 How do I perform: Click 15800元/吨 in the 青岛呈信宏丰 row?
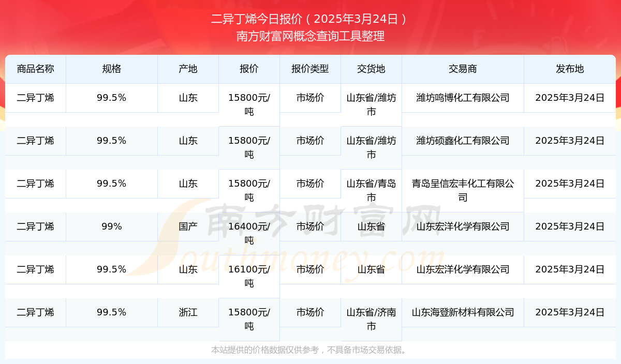249,190
